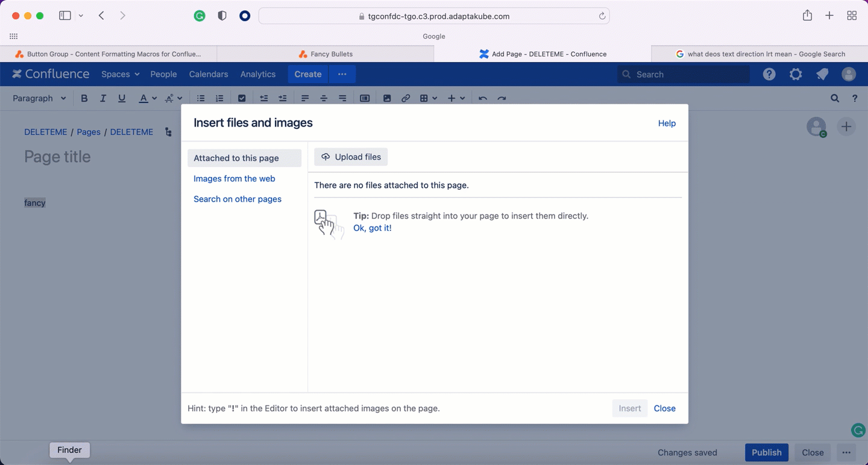Click the Publish button
Screen dimensions: 868x465
(767, 452)
